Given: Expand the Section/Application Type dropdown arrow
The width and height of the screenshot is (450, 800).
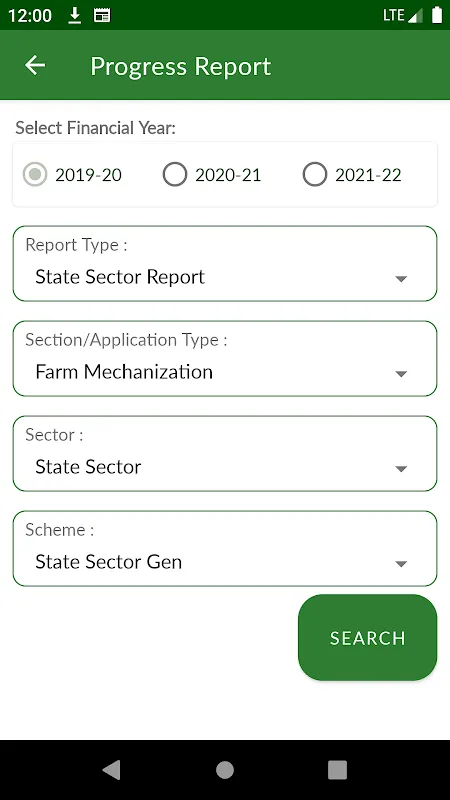Looking at the screenshot, I should point(401,374).
